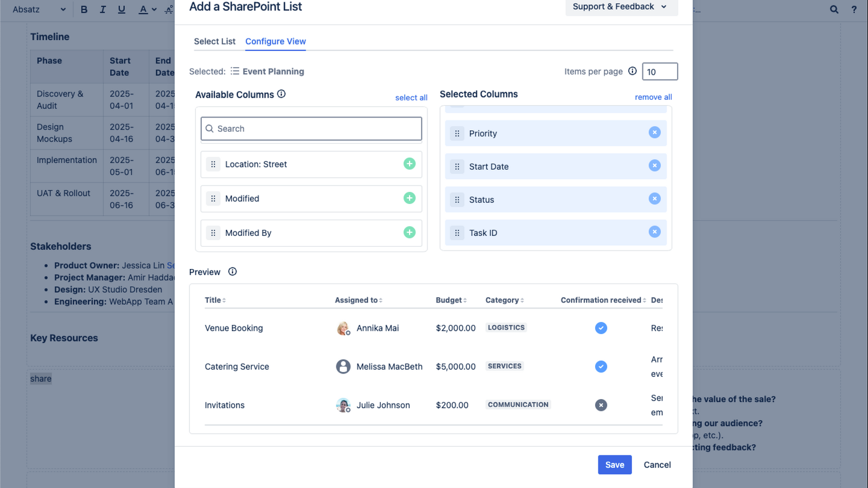Click the SERVICES category tag
Image resolution: width=868 pixels, height=488 pixels.
tap(505, 366)
